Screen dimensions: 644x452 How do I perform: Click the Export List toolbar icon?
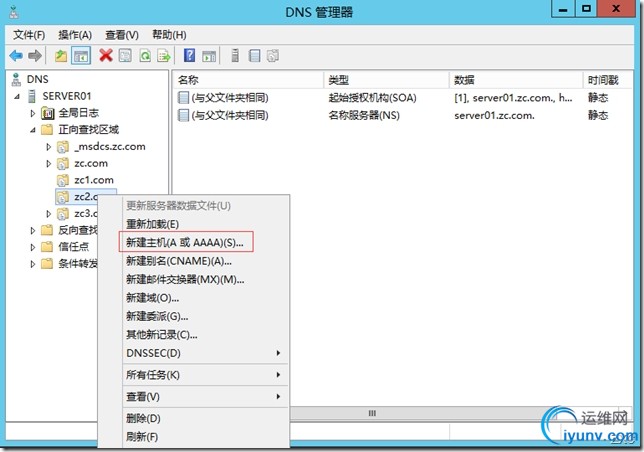point(164,55)
